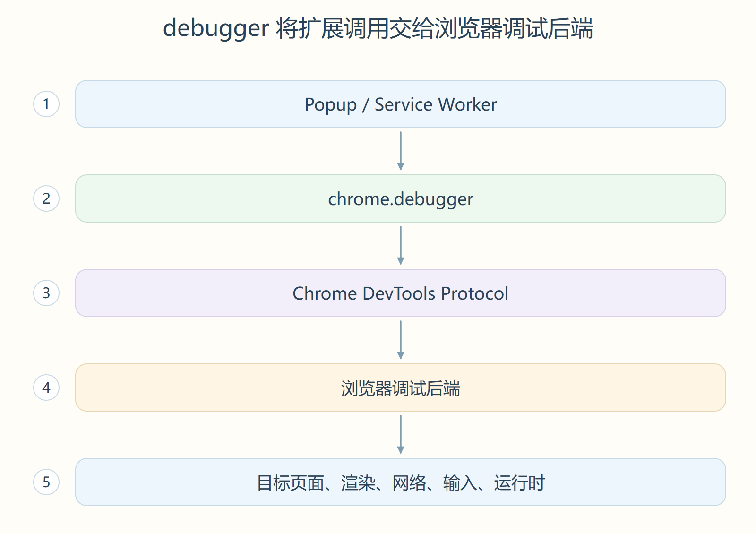Image resolution: width=756 pixels, height=534 pixels.
Task: Select the "Chrome DevTools Protocol" box
Action: pos(401,293)
